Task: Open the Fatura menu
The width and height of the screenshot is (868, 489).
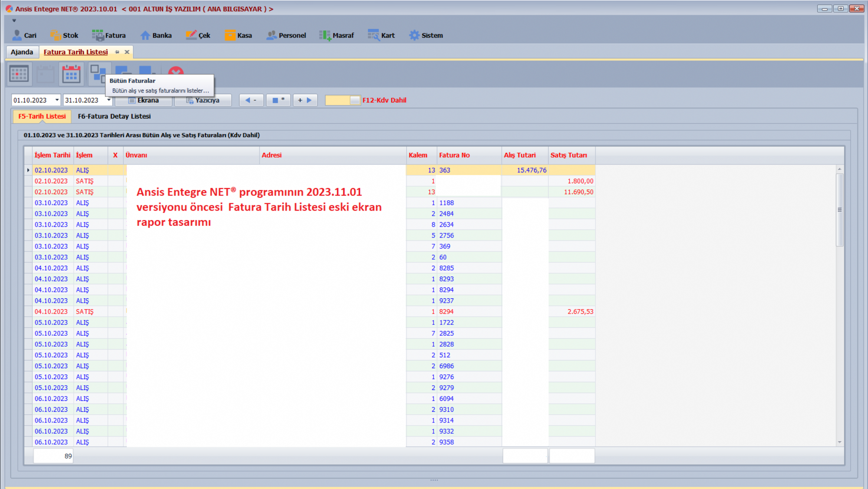Action: pos(109,35)
